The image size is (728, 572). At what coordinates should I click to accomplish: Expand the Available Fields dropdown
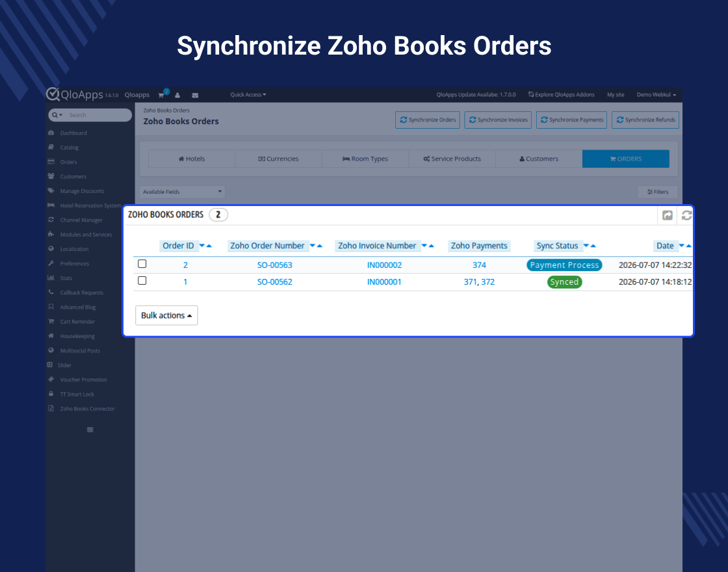(x=182, y=192)
